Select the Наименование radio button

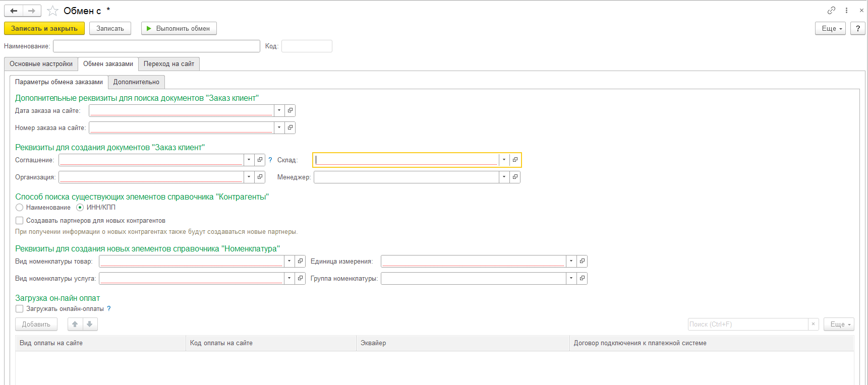(x=20, y=207)
